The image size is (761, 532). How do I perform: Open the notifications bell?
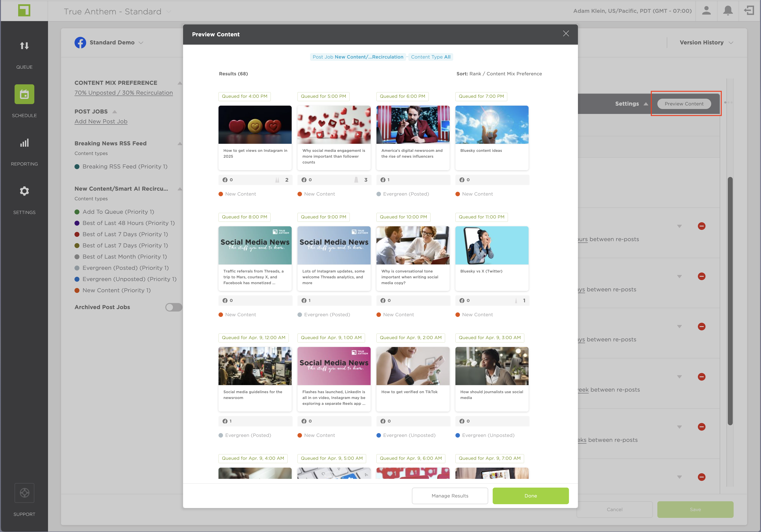click(728, 11)
